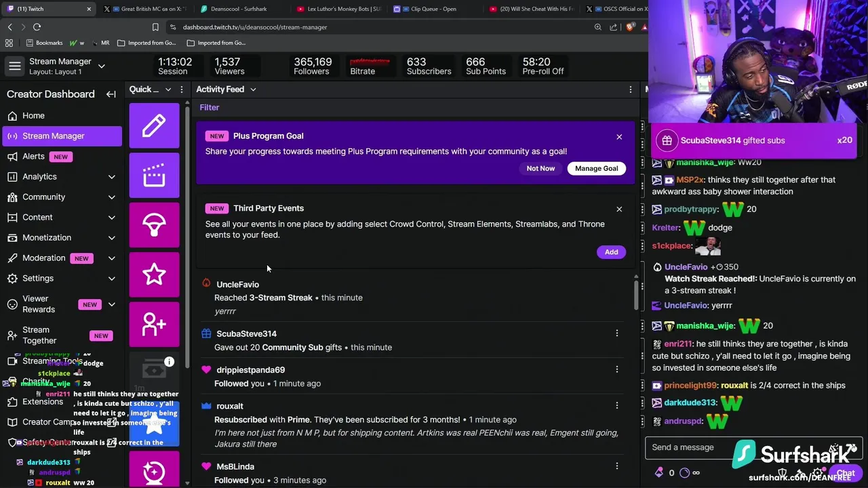Expand the Settings section

pyautogui.click(x=112, y=279)
